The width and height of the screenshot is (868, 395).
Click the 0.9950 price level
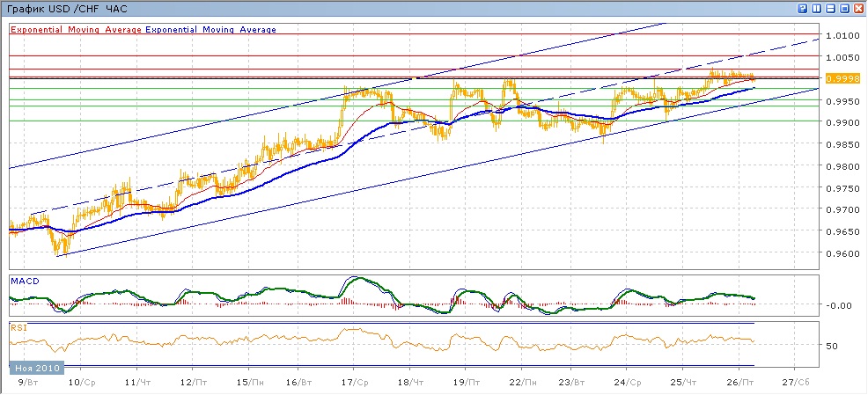click(842, 101)
